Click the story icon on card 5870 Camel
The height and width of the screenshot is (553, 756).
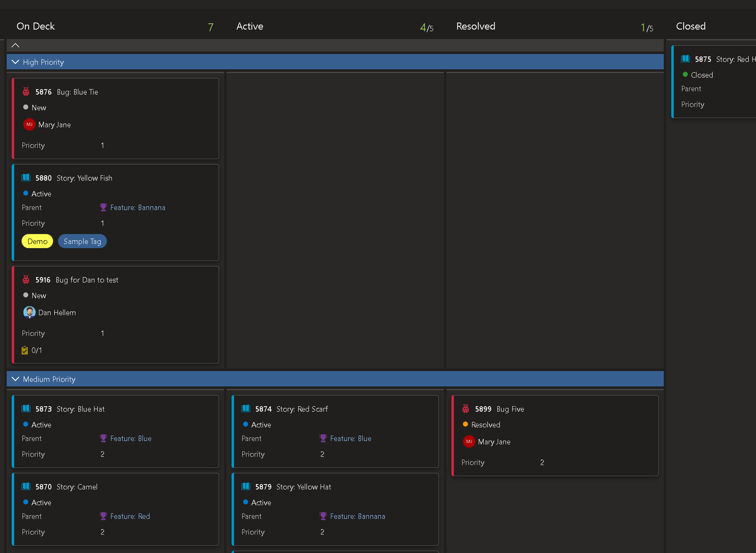tap(26, 486)
